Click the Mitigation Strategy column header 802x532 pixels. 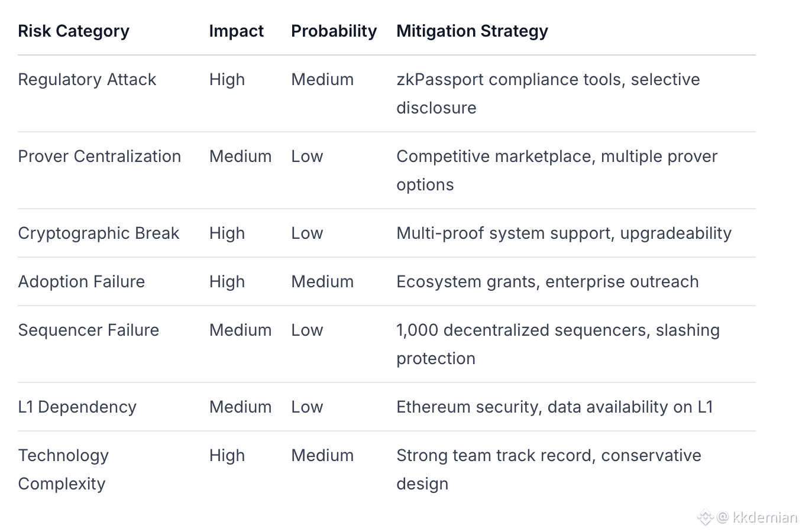[472, 31]
